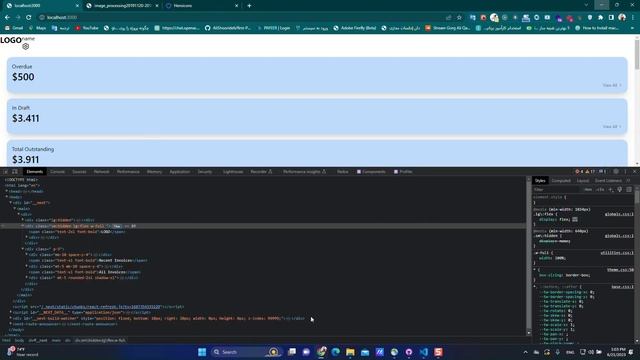The image size is (640, 360).
Task: Click the flex badge on the selected div
Action: 117,226
